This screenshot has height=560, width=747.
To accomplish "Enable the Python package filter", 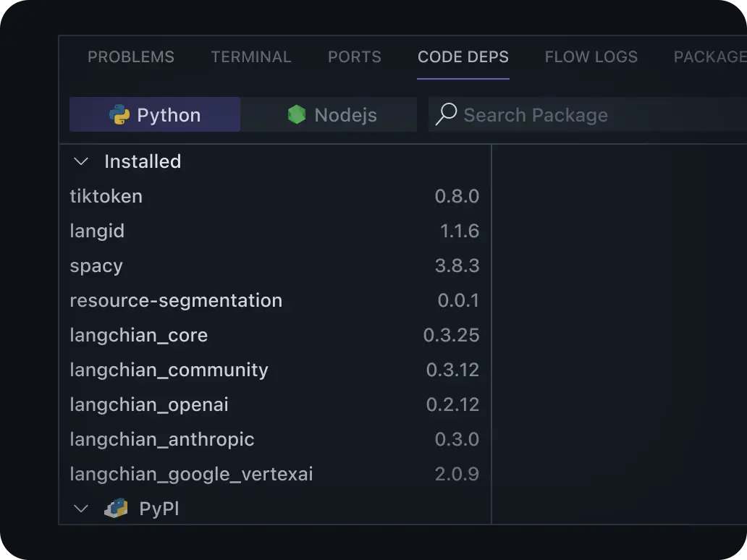I will coord(154,114).
